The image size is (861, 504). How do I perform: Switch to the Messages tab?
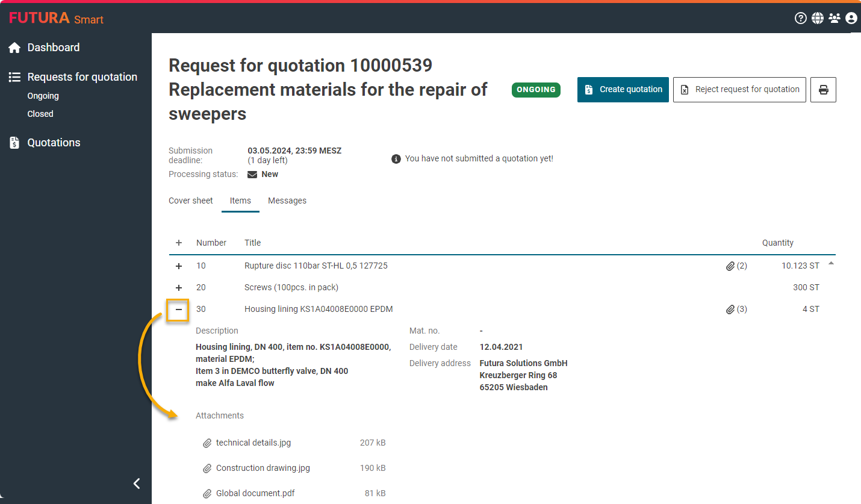coord(287,201)
